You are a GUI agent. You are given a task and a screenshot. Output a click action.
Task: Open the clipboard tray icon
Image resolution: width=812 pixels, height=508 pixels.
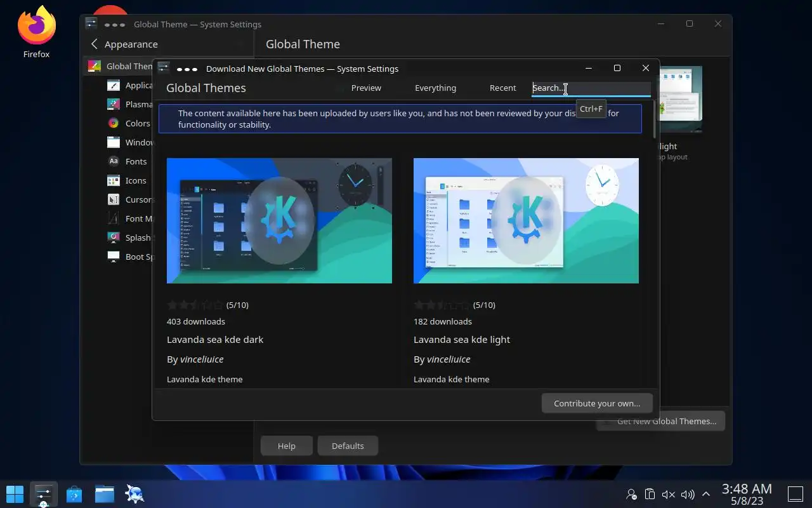(650, 494)
